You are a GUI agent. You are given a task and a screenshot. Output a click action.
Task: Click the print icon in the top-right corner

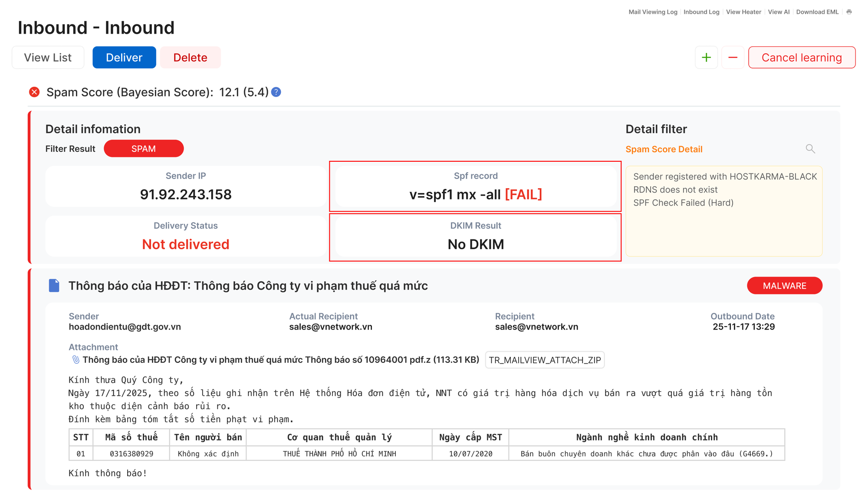coord(850,12)
